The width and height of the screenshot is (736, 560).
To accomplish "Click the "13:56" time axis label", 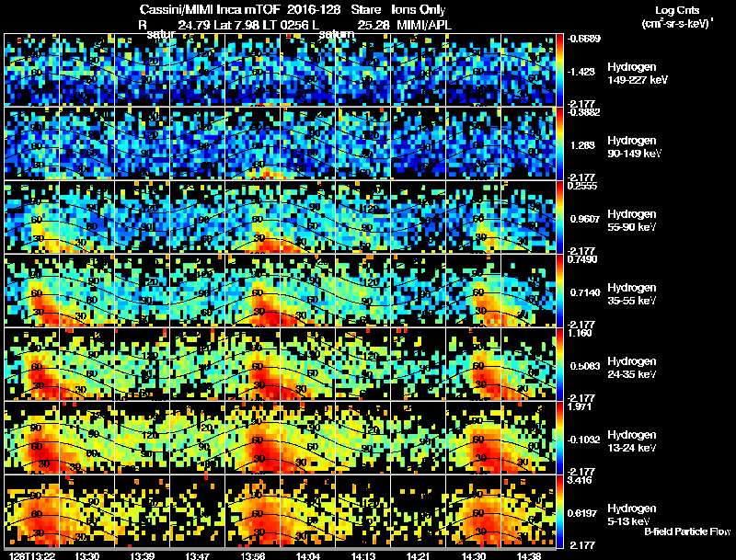I will [x=252, y=555].
